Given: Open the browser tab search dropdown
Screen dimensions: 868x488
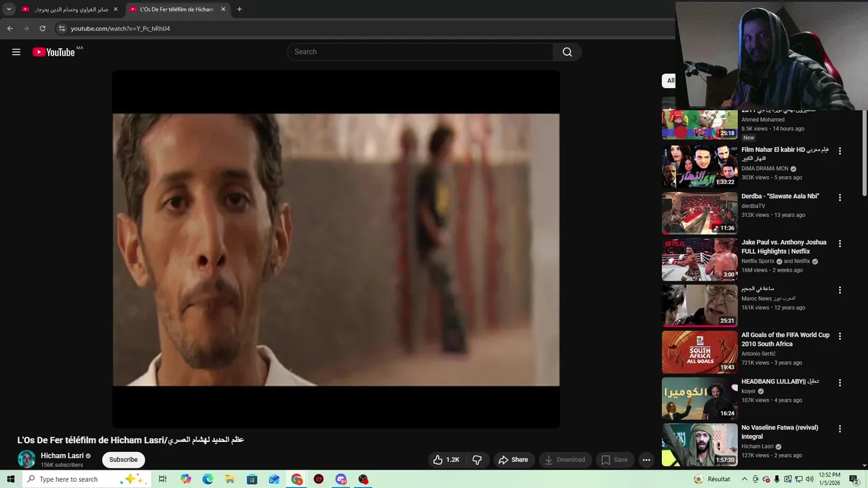Looking at the screenshot, I should (x=9, y=9).
